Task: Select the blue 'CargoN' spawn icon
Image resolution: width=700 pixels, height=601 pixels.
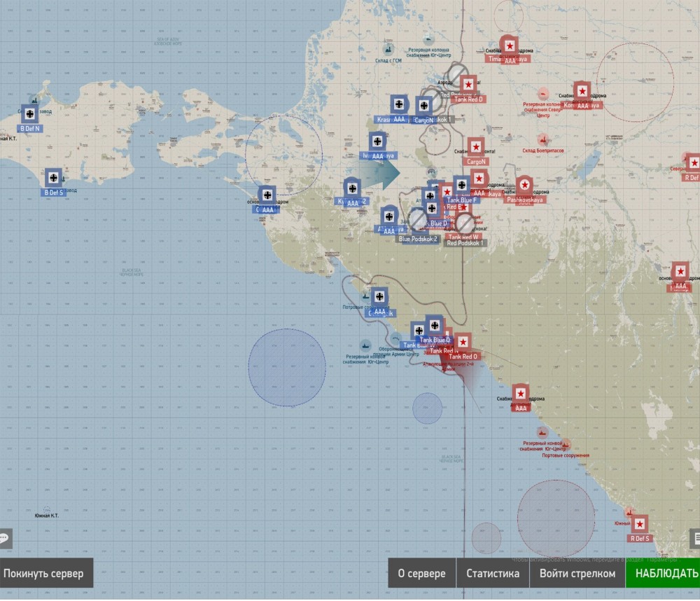Action: point(423,106)
